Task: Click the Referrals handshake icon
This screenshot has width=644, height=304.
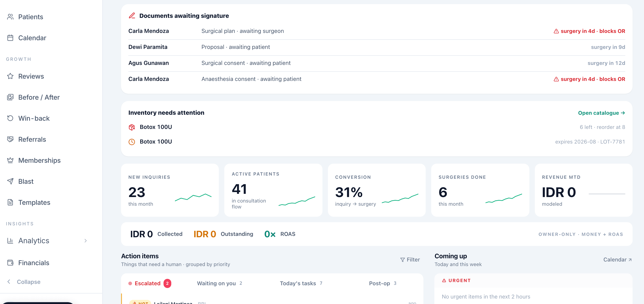Action: coord(10,139)
